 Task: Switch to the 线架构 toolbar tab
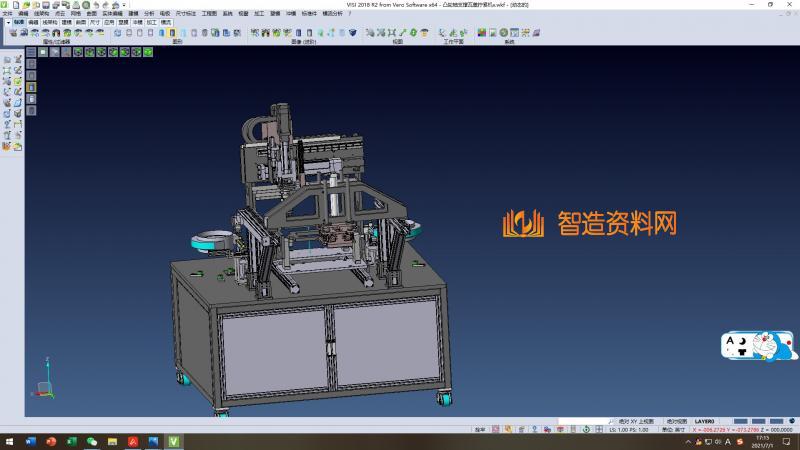click(50, 21)
